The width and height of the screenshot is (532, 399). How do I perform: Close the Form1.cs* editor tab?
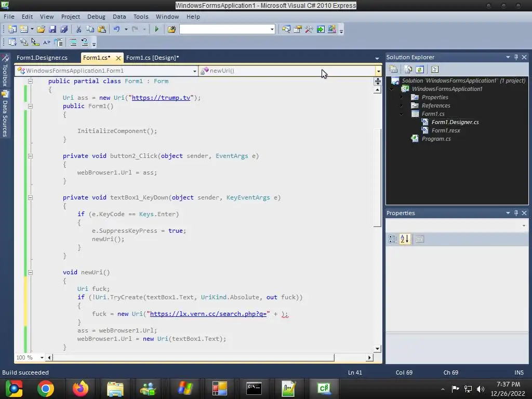point(118,58)
